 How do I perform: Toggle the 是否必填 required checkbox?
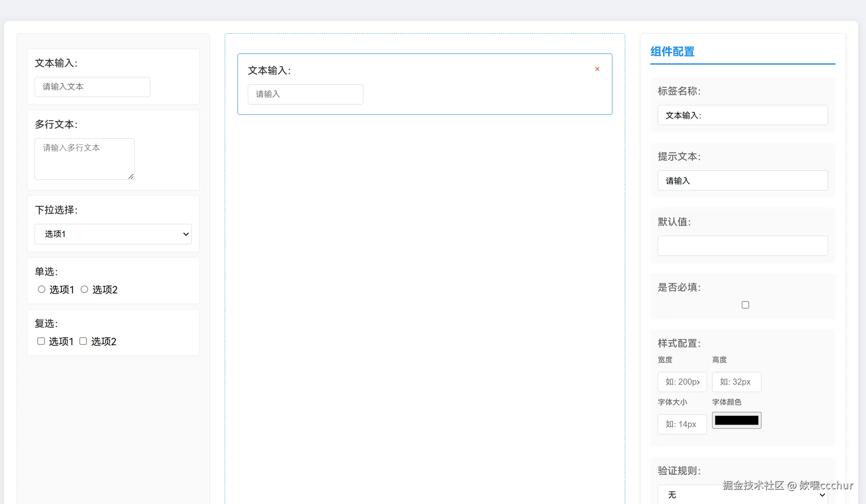[745, 305]
